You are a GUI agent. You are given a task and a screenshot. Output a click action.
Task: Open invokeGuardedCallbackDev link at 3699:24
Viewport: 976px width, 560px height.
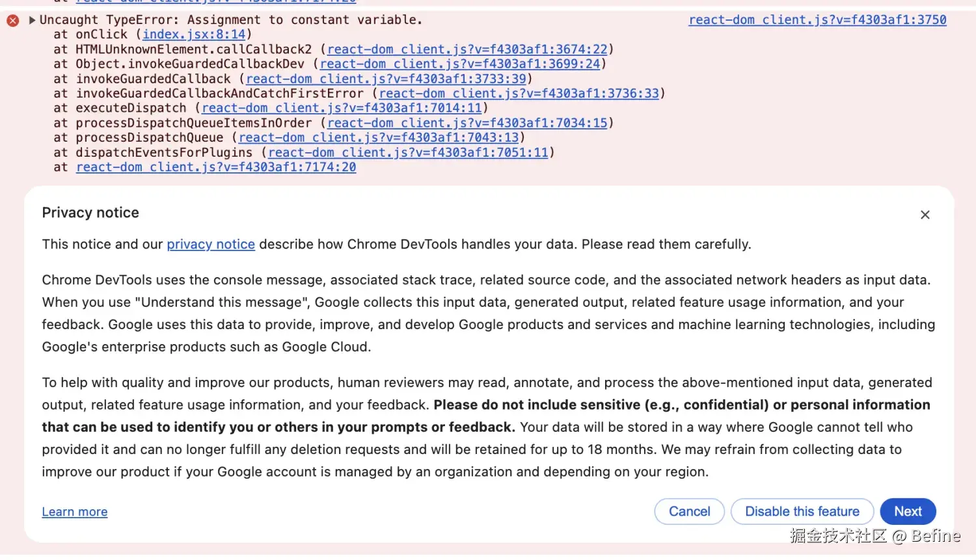tap(460, 64)
